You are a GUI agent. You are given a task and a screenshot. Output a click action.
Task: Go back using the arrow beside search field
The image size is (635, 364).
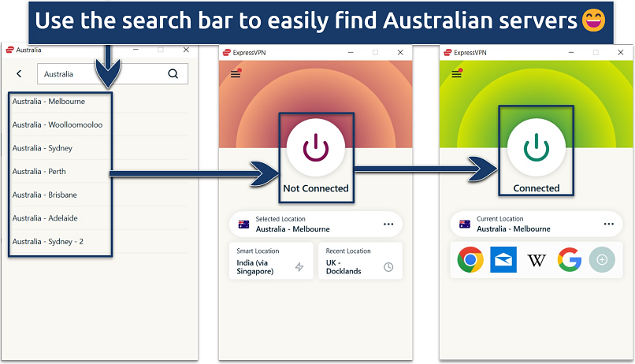(19, 74)
